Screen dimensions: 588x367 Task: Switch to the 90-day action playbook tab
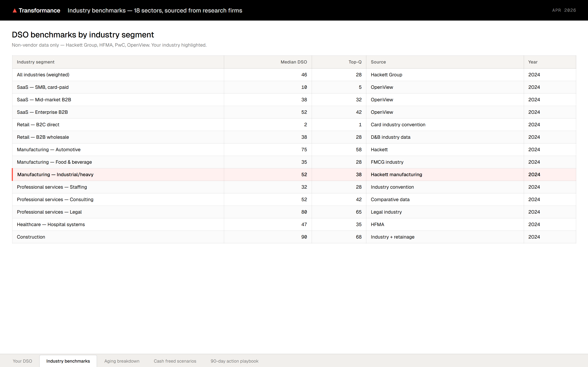(234, 361)
